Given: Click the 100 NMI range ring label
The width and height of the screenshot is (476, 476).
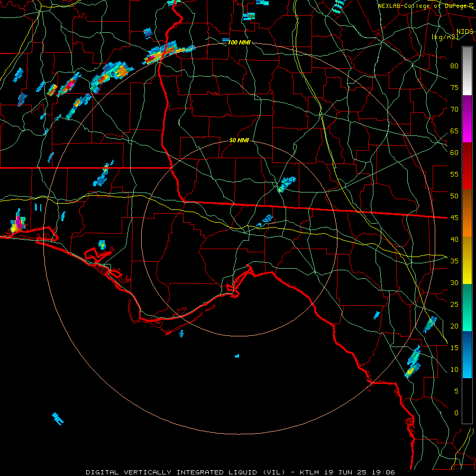Looking at the screenshot, I should [x=239, y=42].
